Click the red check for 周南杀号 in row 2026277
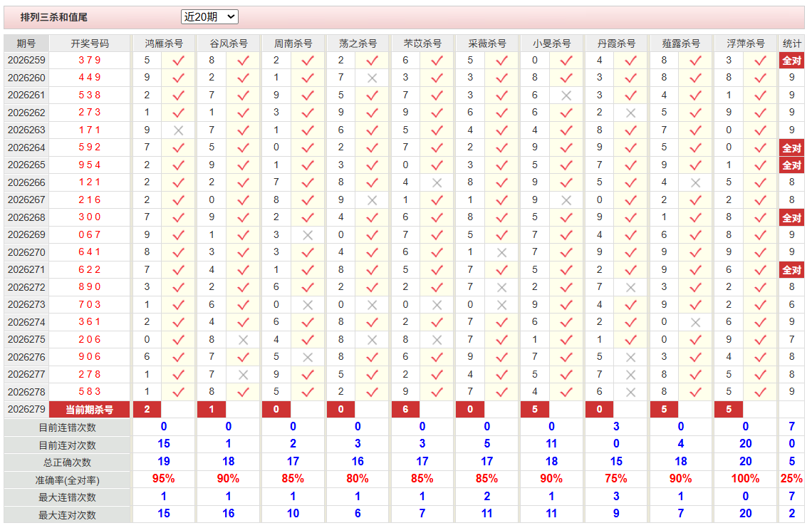Image resolution: width=812 pixels, height=528 pixels. pos(308,375)
